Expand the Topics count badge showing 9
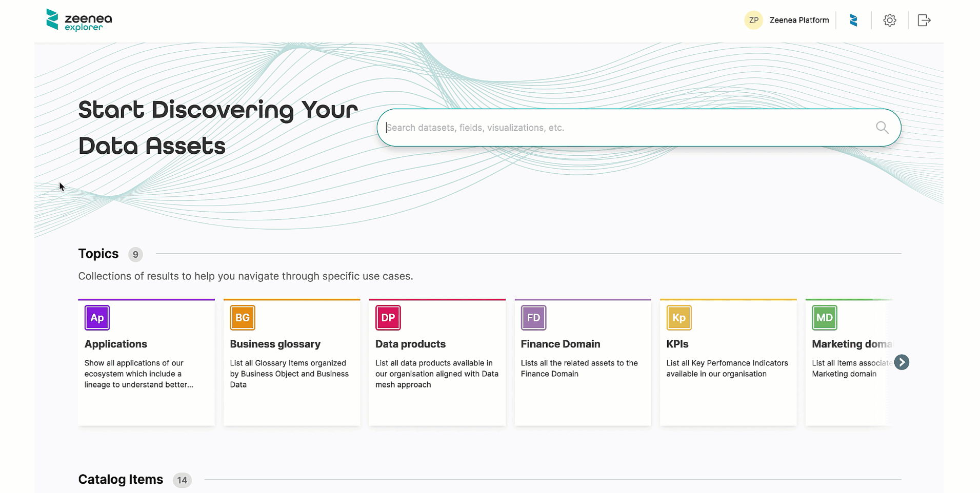 135,254
